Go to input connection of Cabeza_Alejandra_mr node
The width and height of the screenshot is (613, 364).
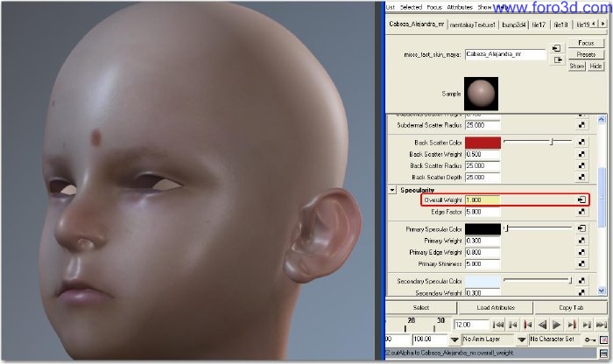coord(556,48)
